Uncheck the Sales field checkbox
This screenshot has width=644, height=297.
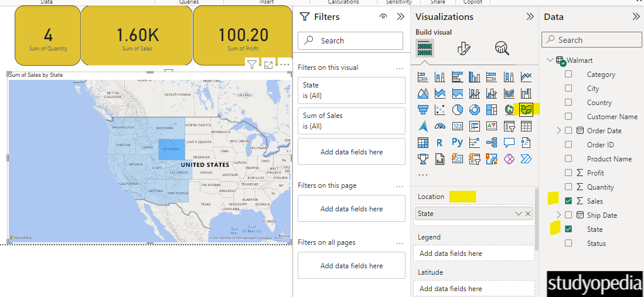coord(568,201)
